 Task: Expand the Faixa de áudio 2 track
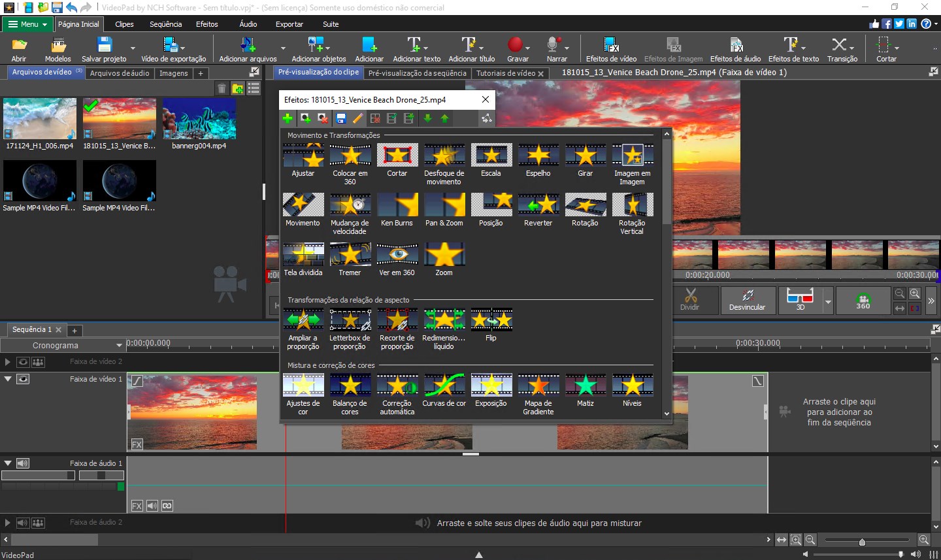coord(8,523)
